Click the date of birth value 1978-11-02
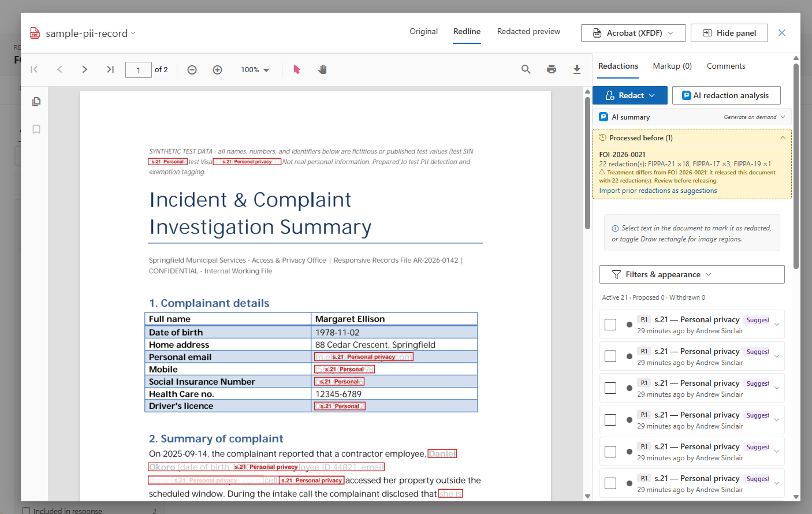 click(x=337, y=333)
